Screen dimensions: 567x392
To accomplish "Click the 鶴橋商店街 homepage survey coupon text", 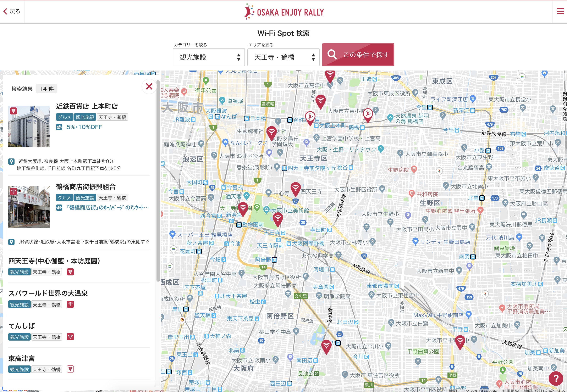I will pyautogui.click(x=108, y=208).
